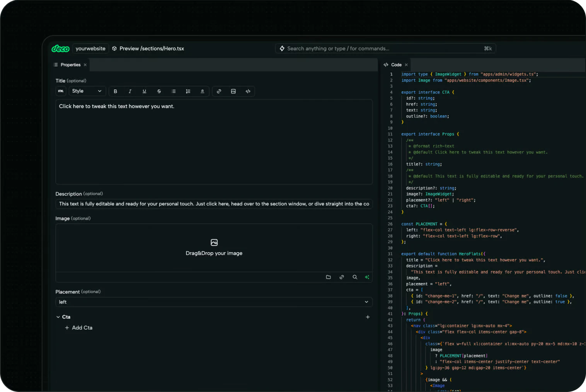Open the Style dropdown
This screenshot has height=392, width=586.
pyautogui.click(x=87, y=91)
